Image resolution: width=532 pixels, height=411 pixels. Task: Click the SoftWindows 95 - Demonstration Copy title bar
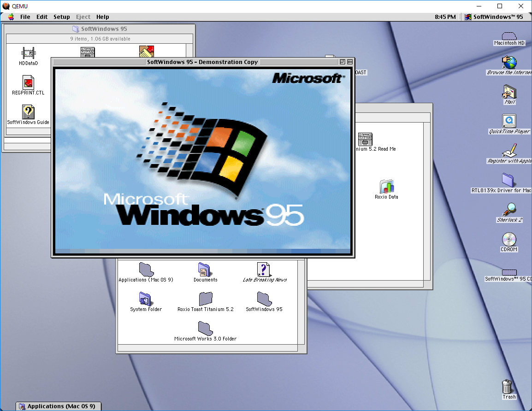pos(202,62)
